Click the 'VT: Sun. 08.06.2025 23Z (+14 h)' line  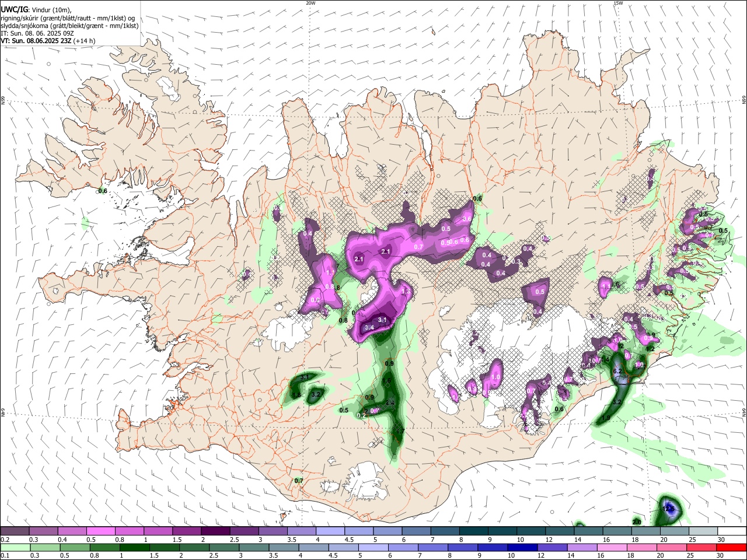pyautogui.click(x=48, y=41)
